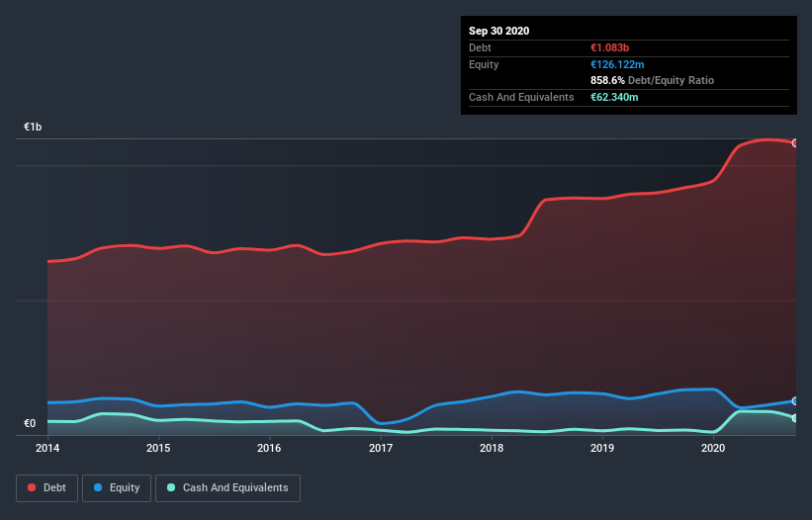This screenshot has height=520, width=812.
Task: Toggle Cash And Equivalents legend button
Action: pos(227,488)
